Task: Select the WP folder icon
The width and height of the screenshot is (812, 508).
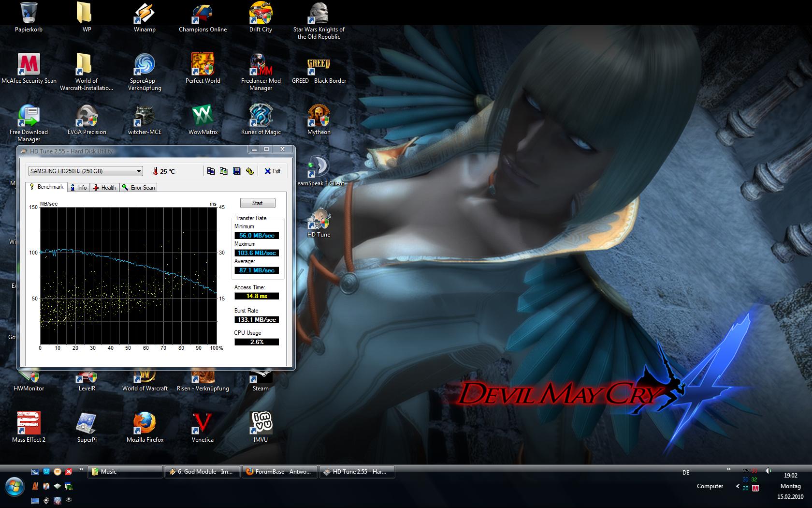Action: pos(87,17)
